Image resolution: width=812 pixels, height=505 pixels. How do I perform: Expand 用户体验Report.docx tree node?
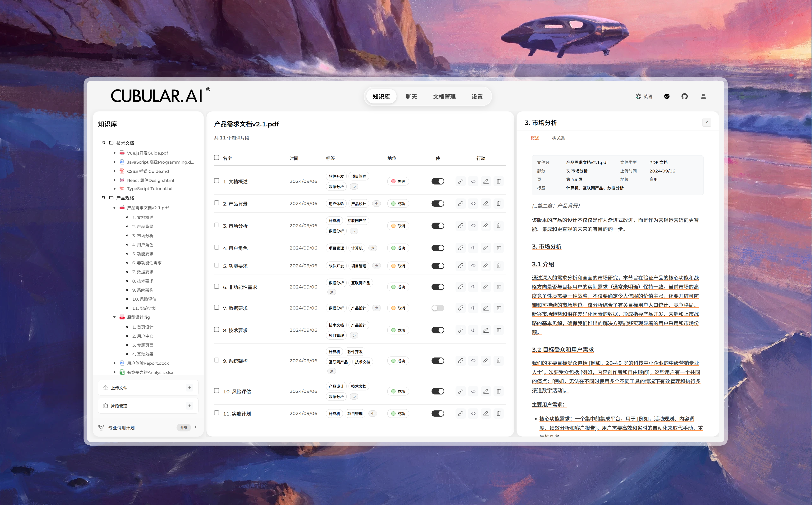click(x=115, y=363)
